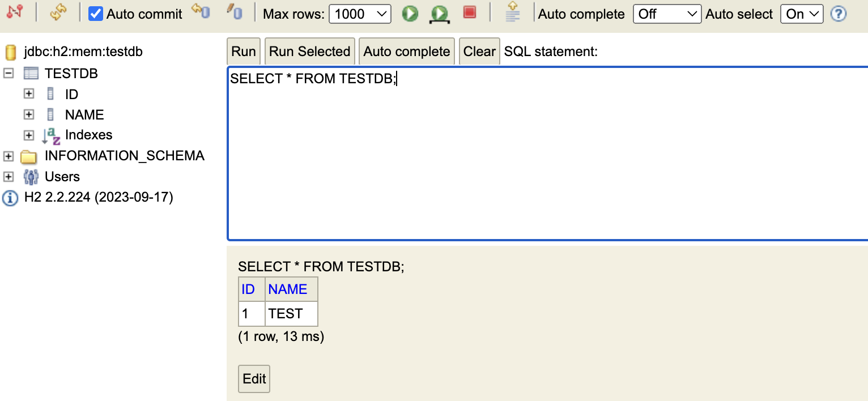Click the Disconnect icon in the toolbar
The image size is (868, 401).
pos(15,13)
